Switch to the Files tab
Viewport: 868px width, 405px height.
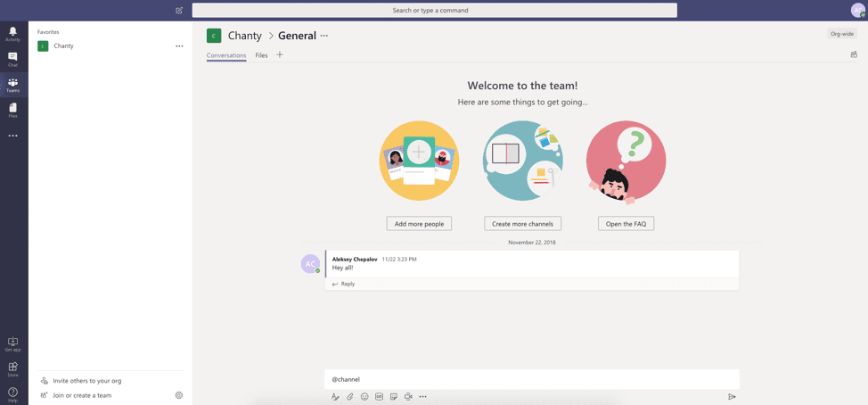[261, 55]
